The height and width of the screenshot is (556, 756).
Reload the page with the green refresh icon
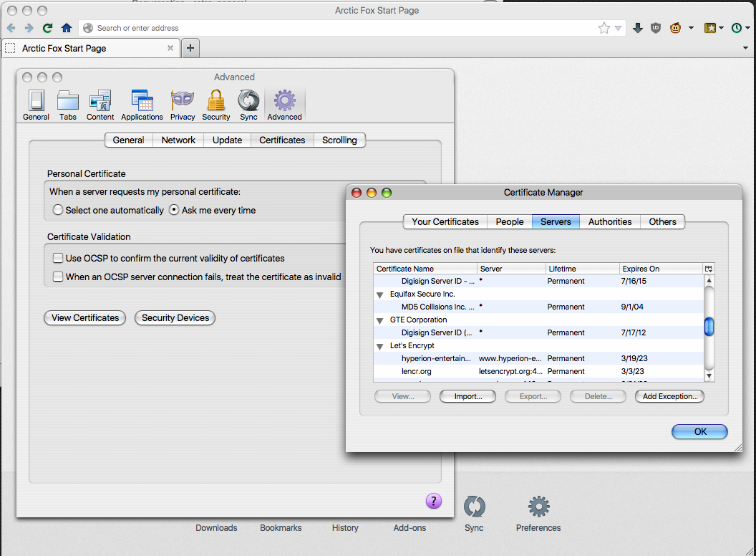(47, 28)
